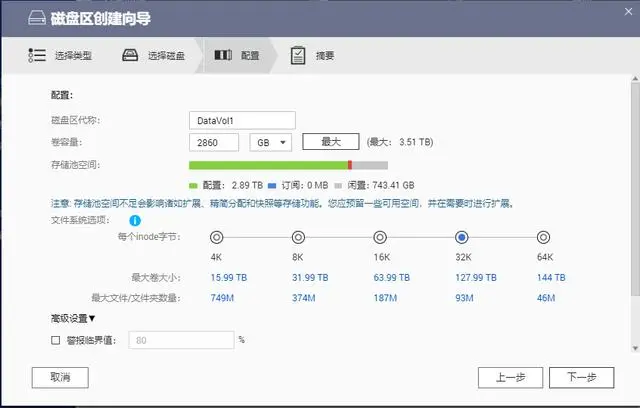640x408 pixels.
Task: Go to the 摘要 step tab
Action: pos(313,55)
